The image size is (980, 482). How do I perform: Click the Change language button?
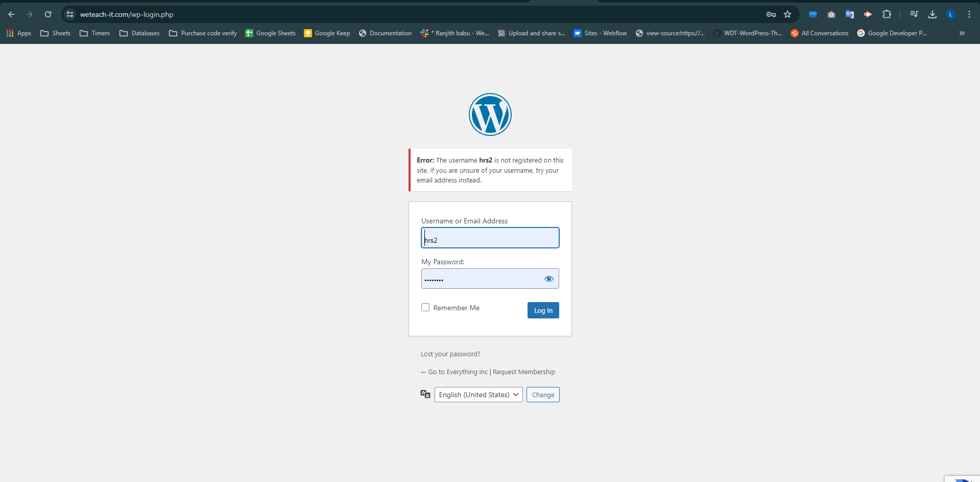(543, 395)
